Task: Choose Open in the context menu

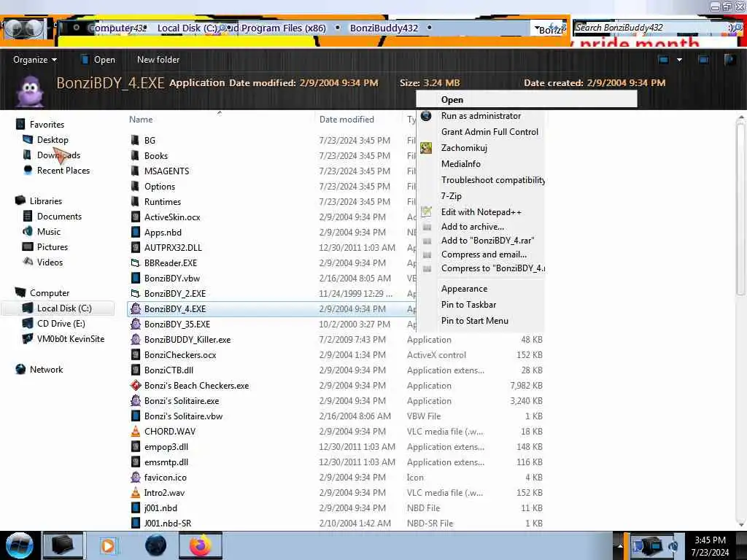Action: coord(527,99)
